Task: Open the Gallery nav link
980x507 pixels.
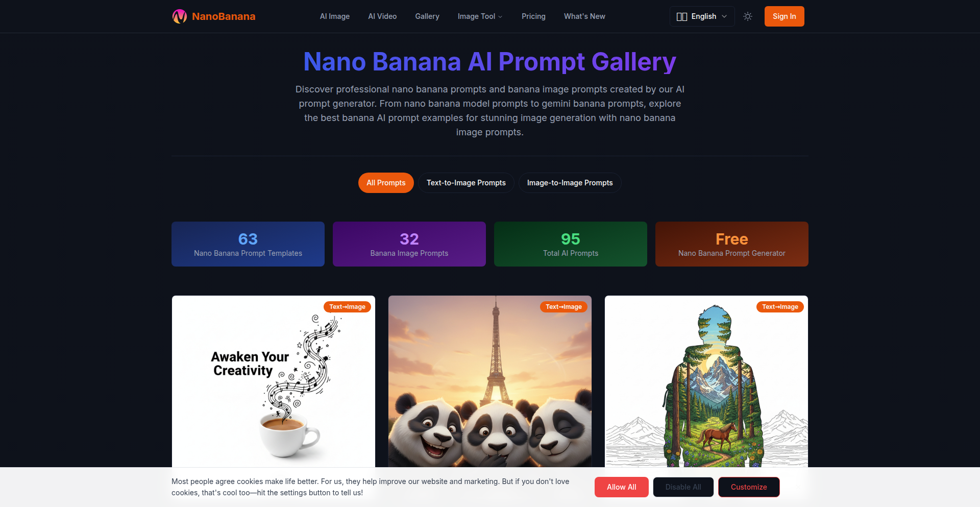Action: click(427, 16)
